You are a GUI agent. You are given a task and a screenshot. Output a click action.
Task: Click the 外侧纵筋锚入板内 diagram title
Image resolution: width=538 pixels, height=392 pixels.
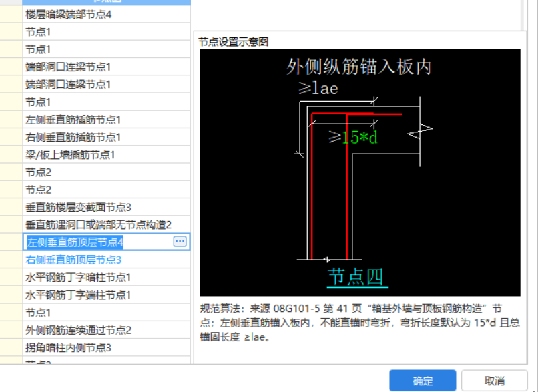point(358,66)
